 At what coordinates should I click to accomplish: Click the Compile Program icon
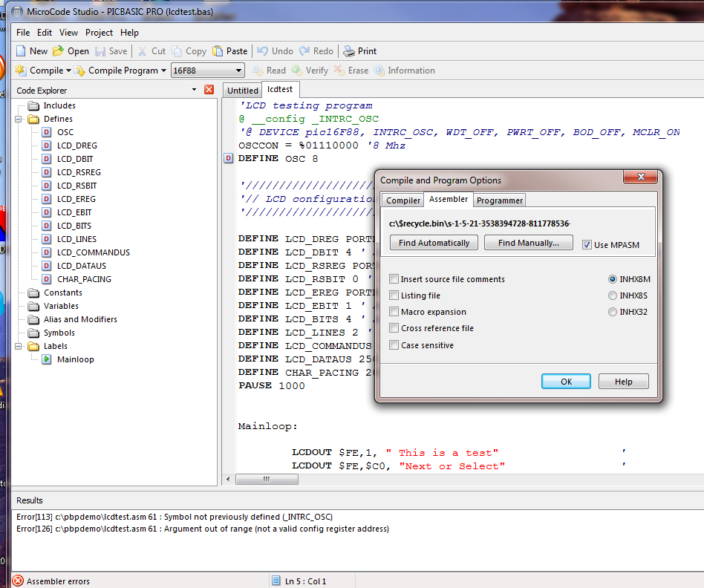[79, 71]
